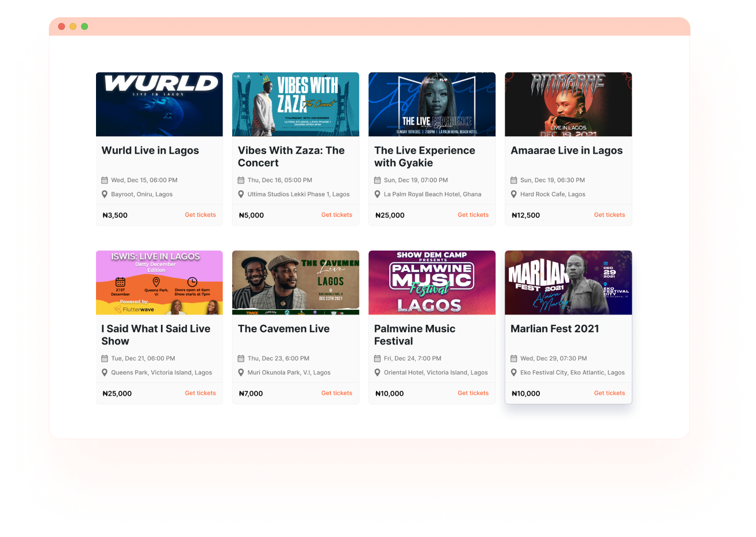This screenshot has width=756, height=537.
Task: Open the Amaarae poster image
Action: [568, 104]
